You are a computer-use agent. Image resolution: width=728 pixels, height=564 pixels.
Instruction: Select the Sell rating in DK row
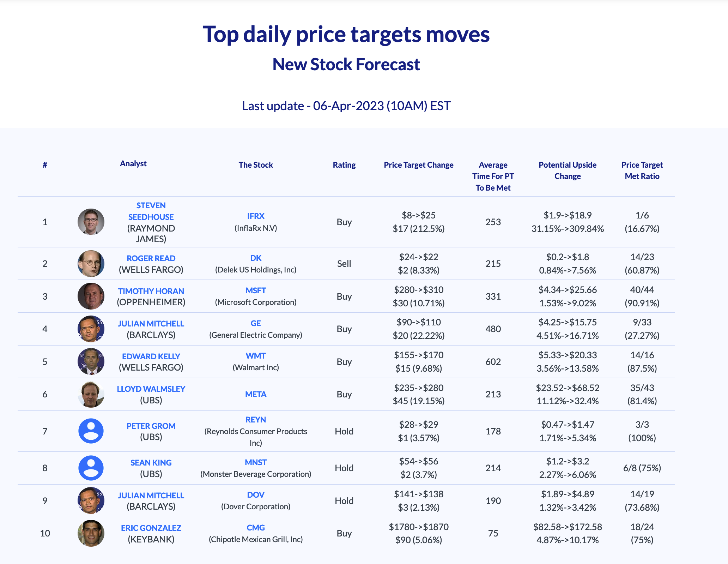coord(344,264)
